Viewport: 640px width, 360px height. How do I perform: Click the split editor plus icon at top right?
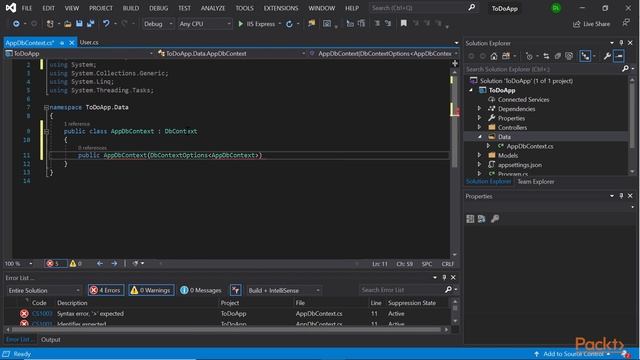pyautogui.click(x=455, y=63)
